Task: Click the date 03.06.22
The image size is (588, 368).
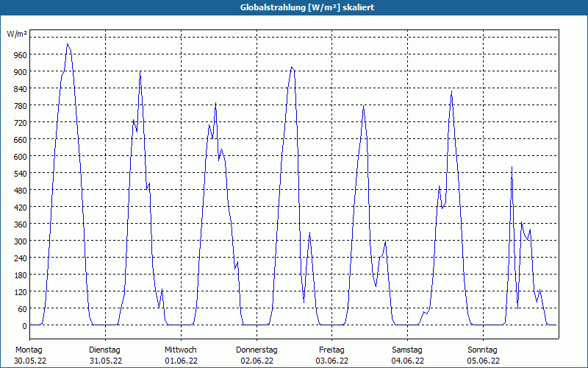Action: click(x=332, y=361)
